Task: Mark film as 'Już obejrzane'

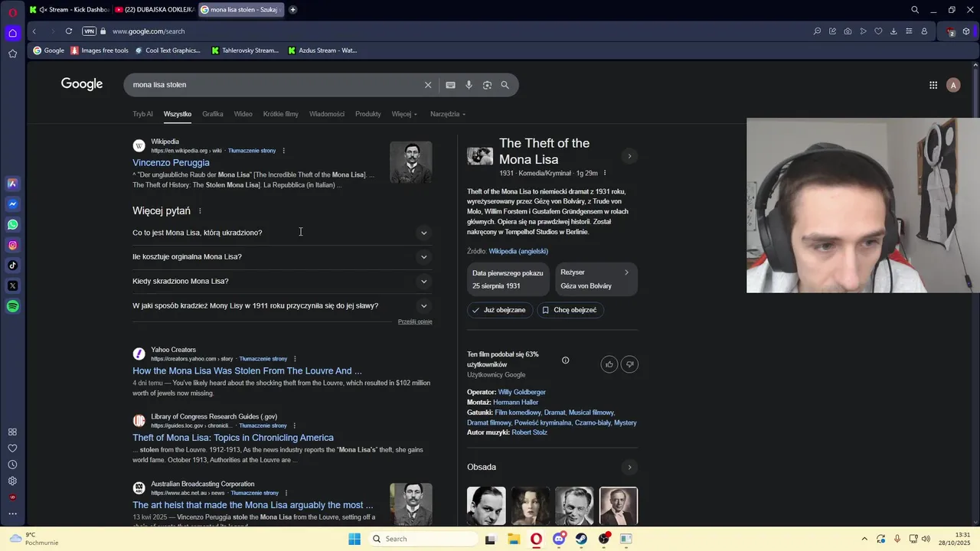Action: click(499, 310)
